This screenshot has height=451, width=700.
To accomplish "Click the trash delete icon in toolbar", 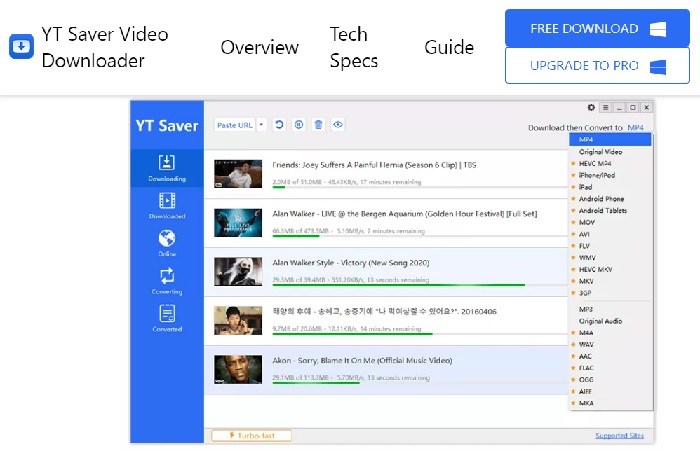I will (318, 125).
